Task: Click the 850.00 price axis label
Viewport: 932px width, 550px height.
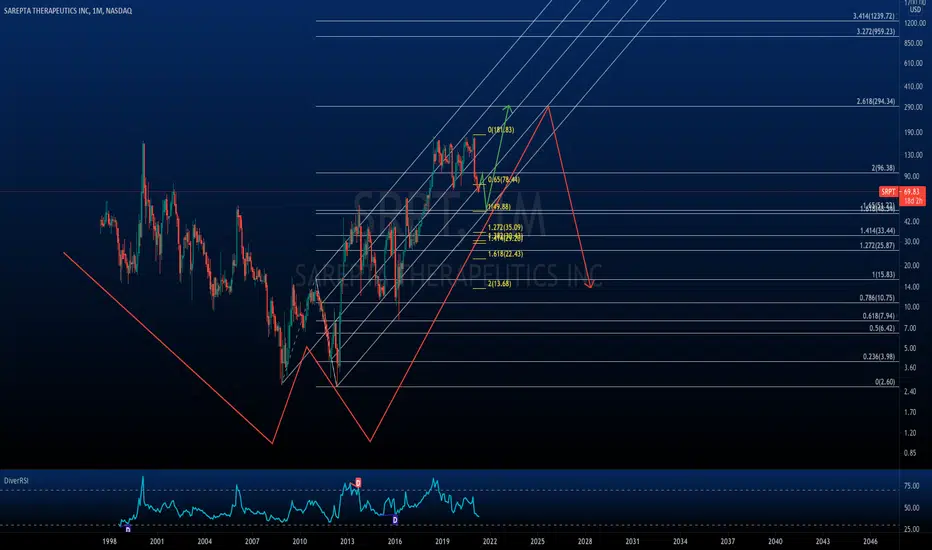Action: pos(914,43)
